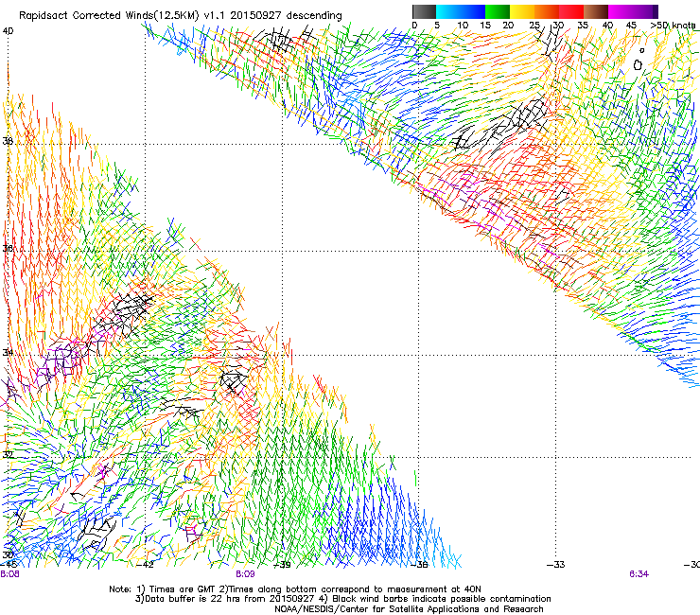The height and width of the screenshot is (615, 700).
Task: Click the magenta 40-45 knots legend swatch
Action: click(x=621, y=11)
